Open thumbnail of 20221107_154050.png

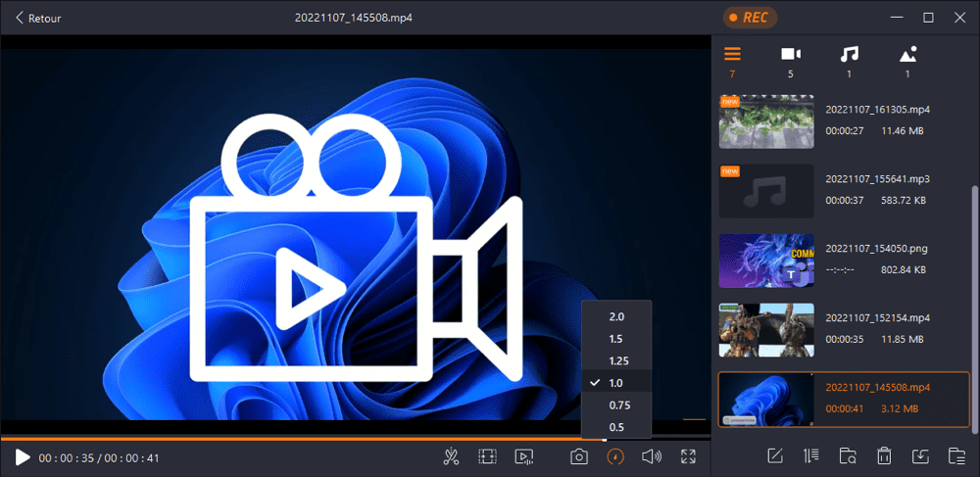tap(766, 261)
